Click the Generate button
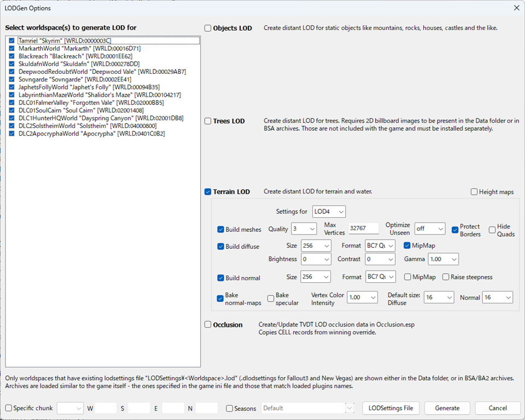525x420 pixels. pyautogui.click(x=447, y=409)
